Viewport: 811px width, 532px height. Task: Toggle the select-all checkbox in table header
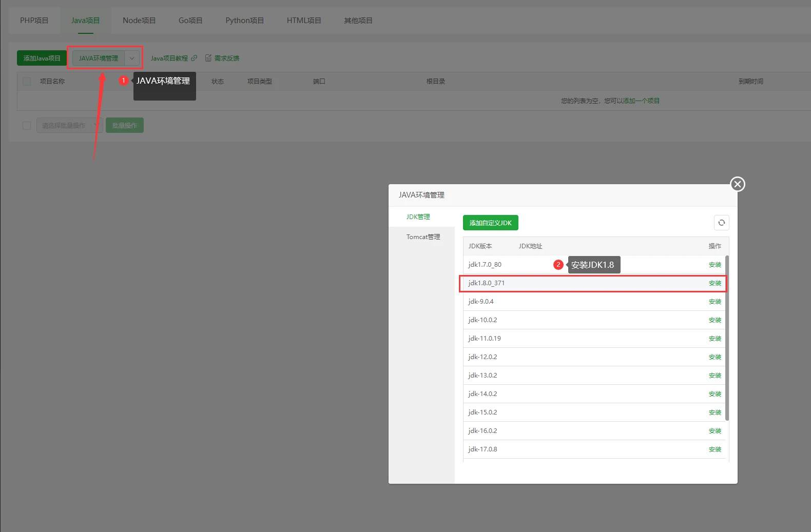[27, 82]
